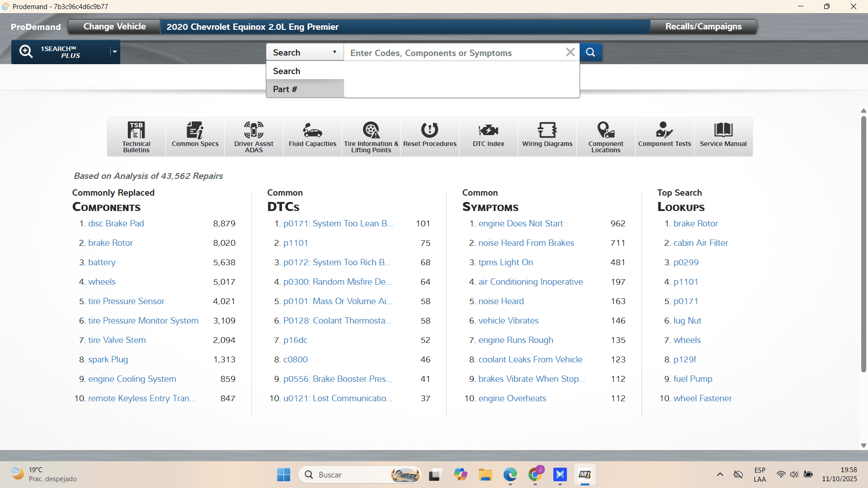
Task: Expand the 1Search Plus dropdown arrow
Action: 115,52
